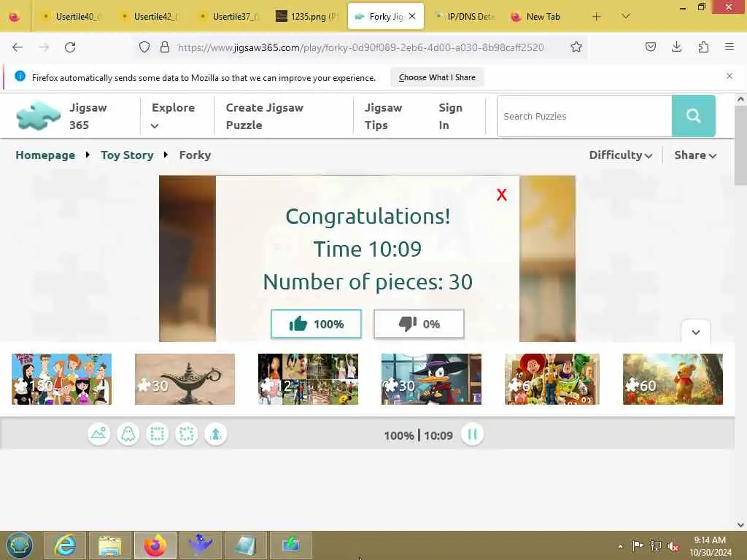Viewport: 747px width, 560px height.
Task: Collapse the suggested puzzles panel chevron
Action: [x=695, y=332]
